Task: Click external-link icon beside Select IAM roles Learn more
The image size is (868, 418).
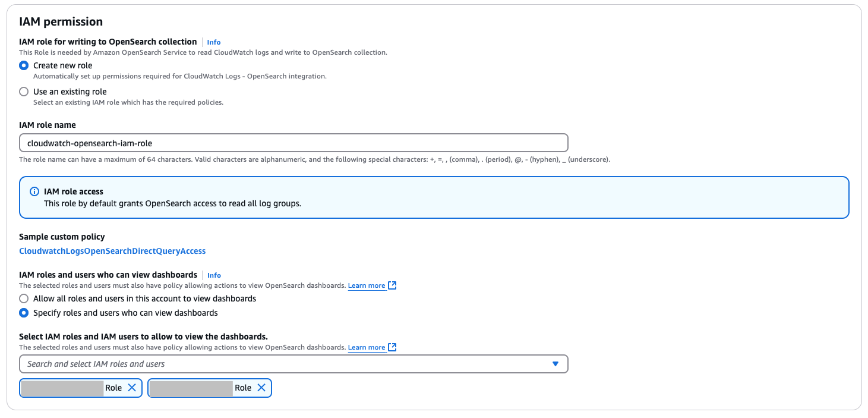Action: [x=392, y=347]
